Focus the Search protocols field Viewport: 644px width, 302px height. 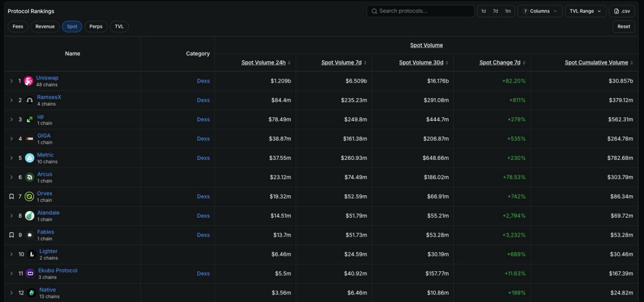(x=421, y=11)
